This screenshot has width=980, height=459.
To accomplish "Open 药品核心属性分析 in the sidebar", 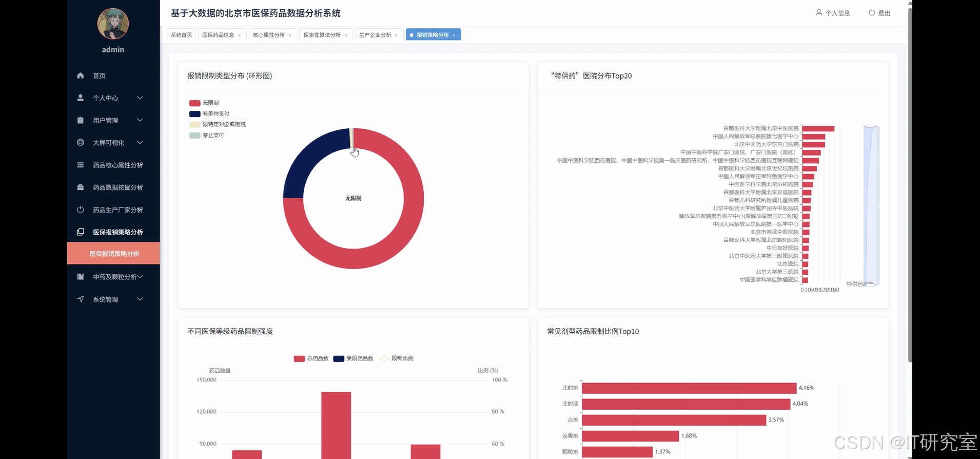I will coord(113,165).
